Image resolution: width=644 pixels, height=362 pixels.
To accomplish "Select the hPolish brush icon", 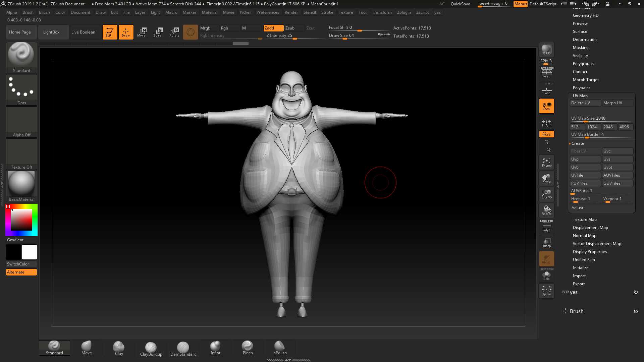I will [x=280, y=348].
